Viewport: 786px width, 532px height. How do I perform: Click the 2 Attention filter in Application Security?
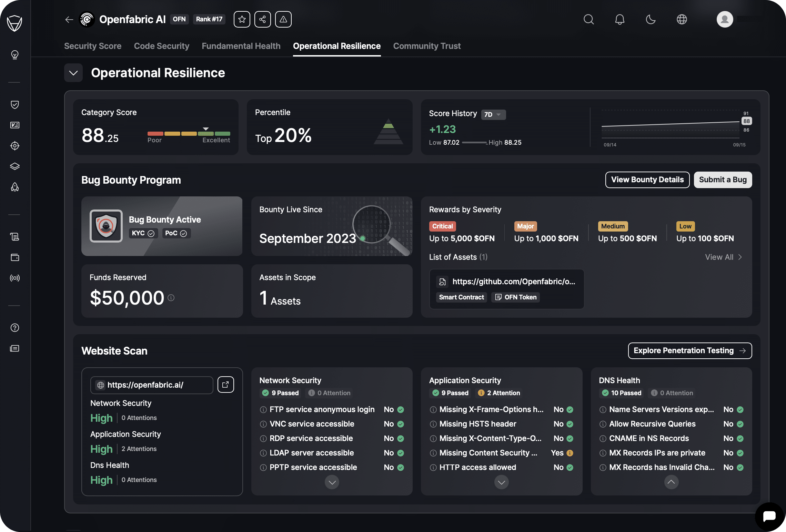point(499,393)
